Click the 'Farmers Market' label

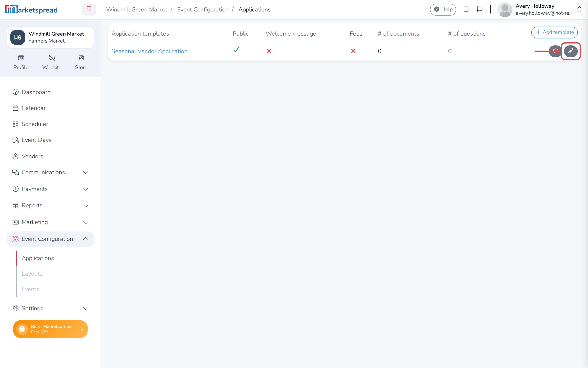tap(47, 41)
